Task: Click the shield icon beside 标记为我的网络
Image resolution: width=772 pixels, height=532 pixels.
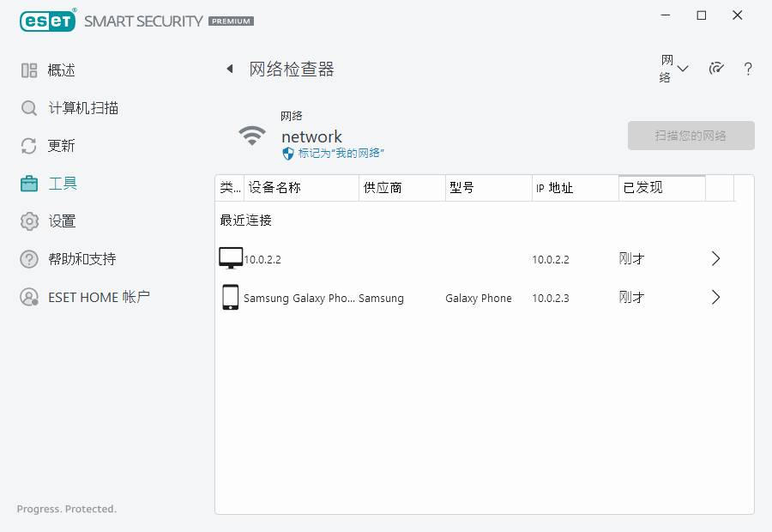Action: coord(288,153)
